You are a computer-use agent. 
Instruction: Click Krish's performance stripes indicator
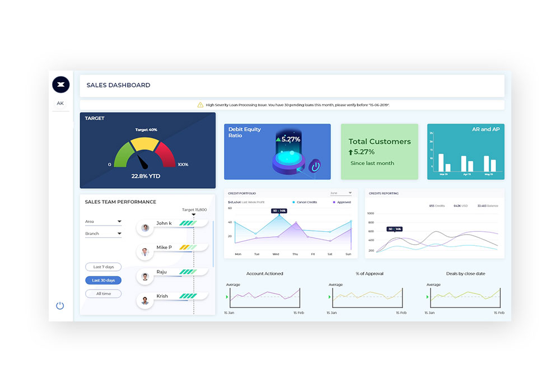coord(188,296)
